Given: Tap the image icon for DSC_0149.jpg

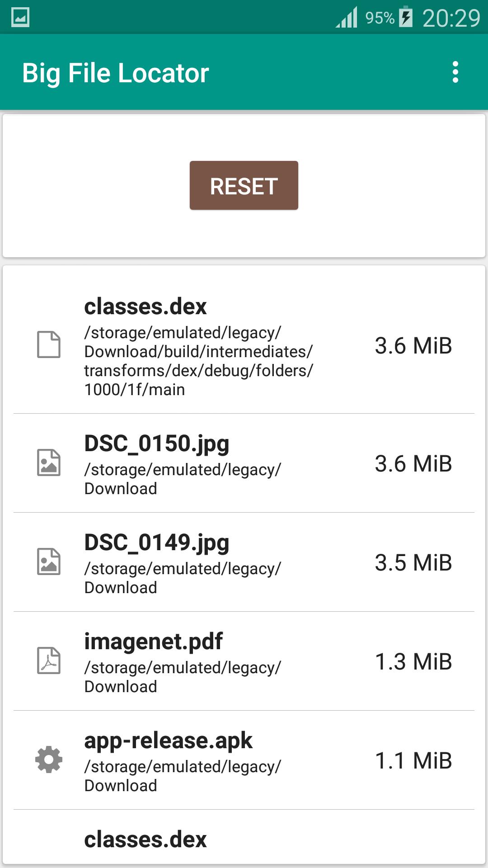Looking at the screenshot, I should point(49,562).
